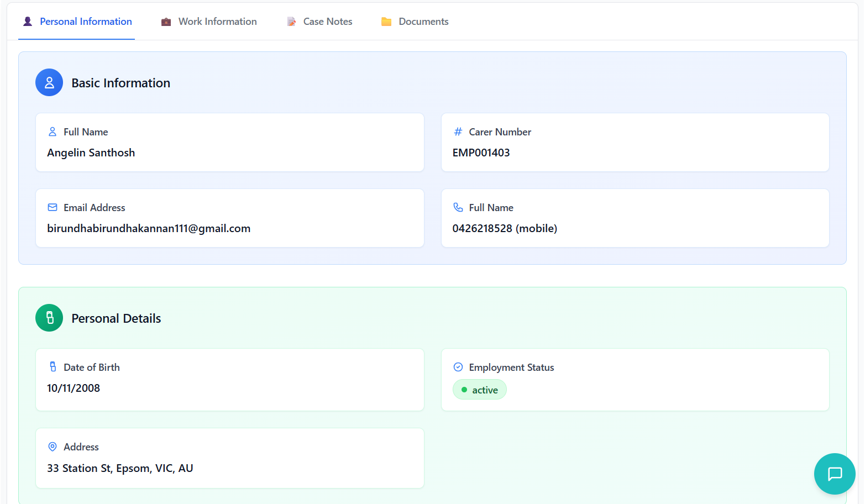Open the Case Notes tab
The width and height of the screenshot is (865, 504).
[319, 22]
